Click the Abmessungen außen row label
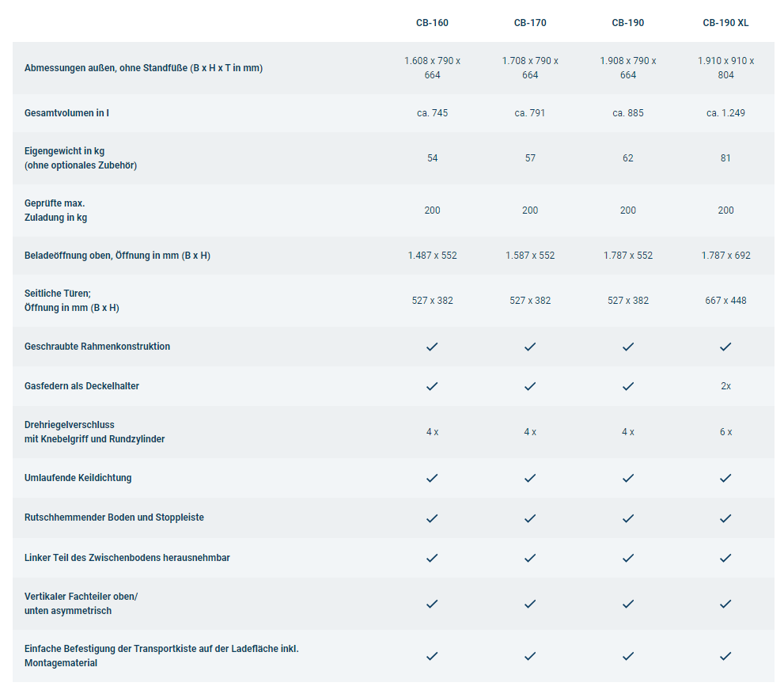This screenshot has height=690, width=784. 143,68
